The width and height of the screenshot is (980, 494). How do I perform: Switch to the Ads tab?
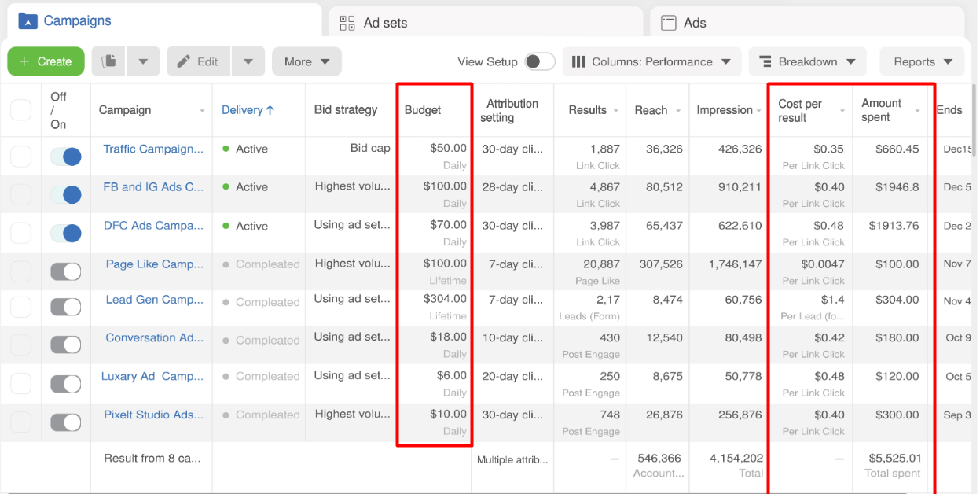(x=694, y=23)
